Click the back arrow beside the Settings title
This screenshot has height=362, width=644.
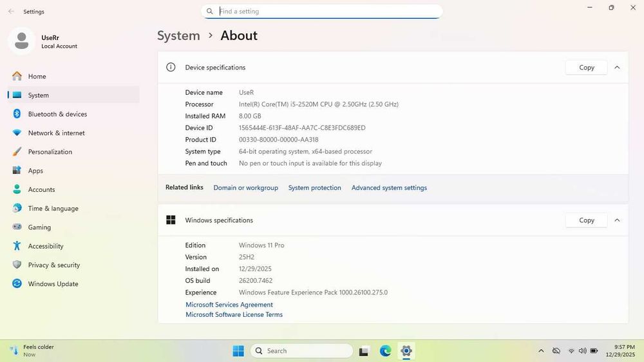pyautogui.click(x=11, y=12)
